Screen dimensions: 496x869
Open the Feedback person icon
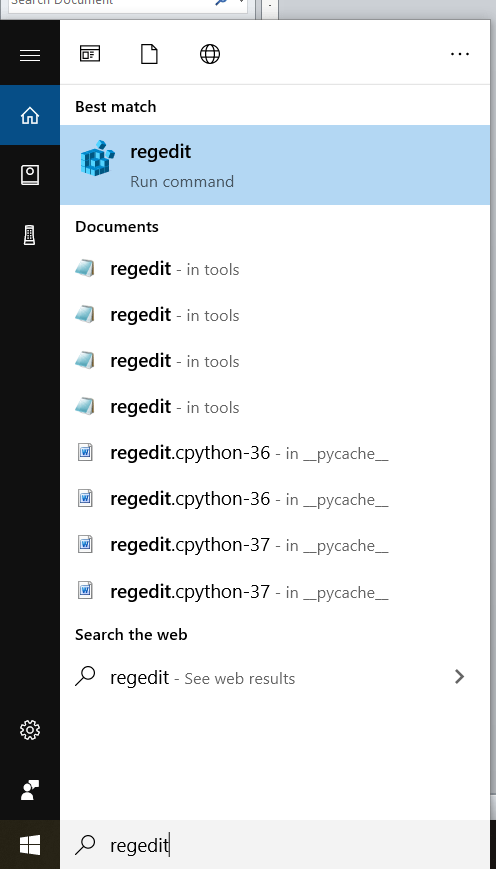click(30, 790)
